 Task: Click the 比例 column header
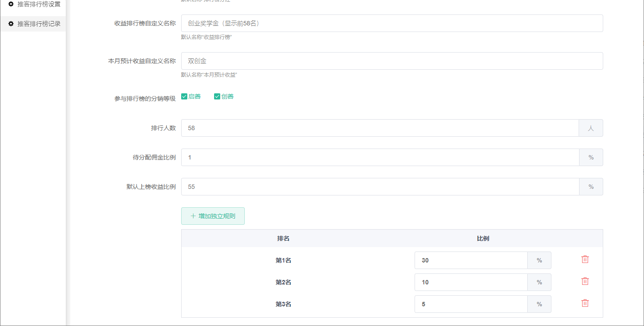[483, 238]
